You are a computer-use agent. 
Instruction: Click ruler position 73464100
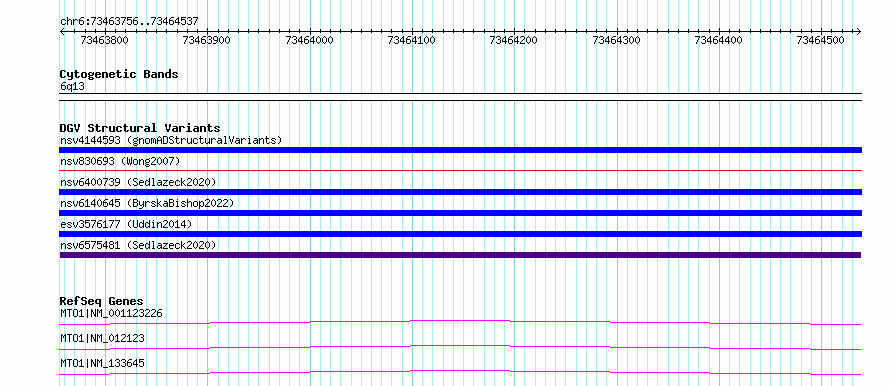412,40
